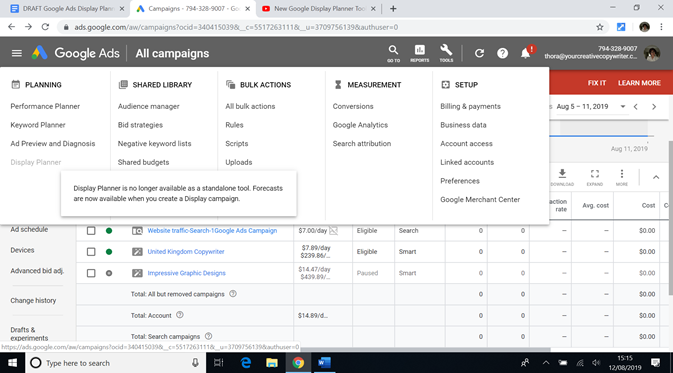The image size is (673, 373).
Task: Open Billing & payments
Action: [470, 106]
